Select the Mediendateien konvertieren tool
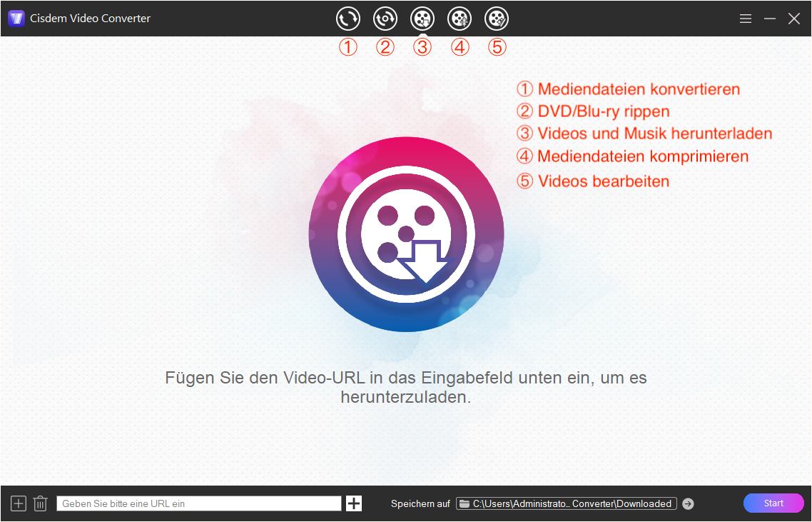 pyautogui.click(x=348, y=19)
